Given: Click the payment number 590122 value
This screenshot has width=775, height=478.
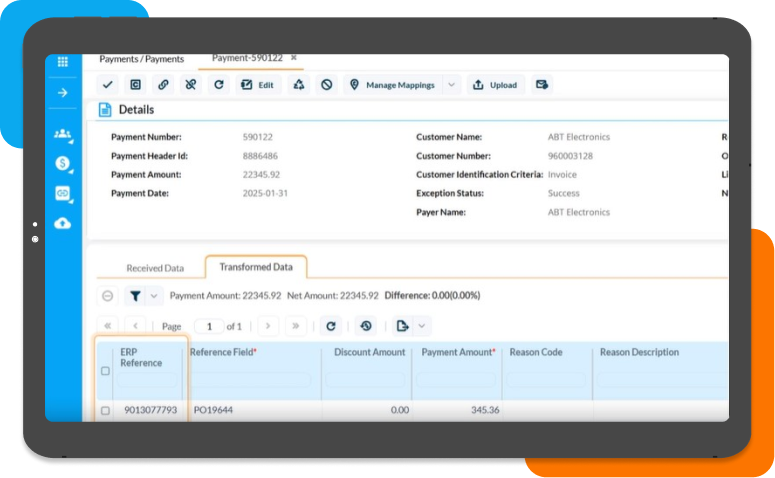Looking at the screenshot, I should (258, 137).
